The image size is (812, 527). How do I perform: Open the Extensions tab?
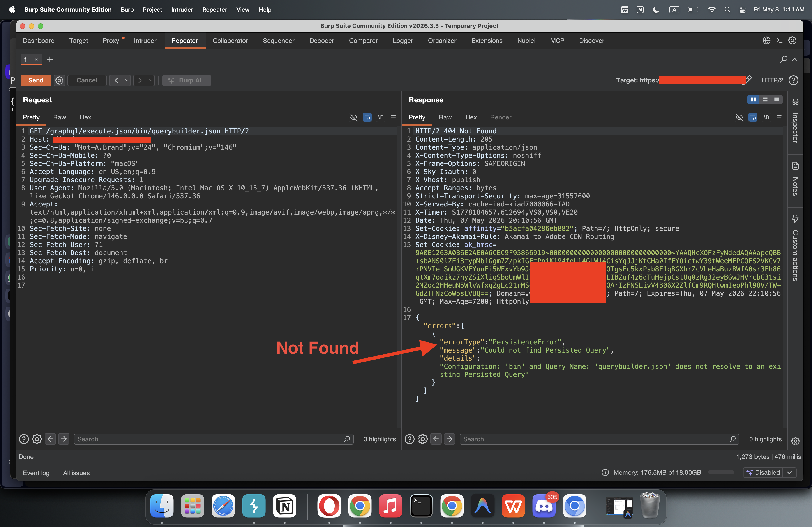coord(487,41)
